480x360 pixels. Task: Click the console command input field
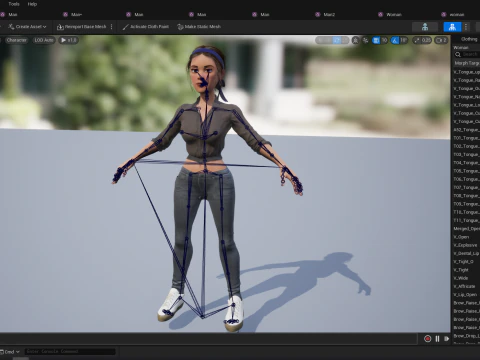click(70, 351)
